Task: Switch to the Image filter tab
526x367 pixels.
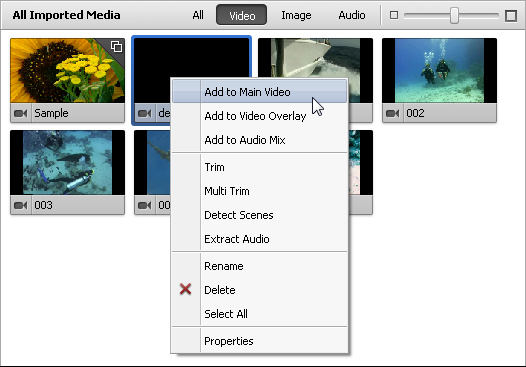Action: pyautogui.click(x=296, y=15)
